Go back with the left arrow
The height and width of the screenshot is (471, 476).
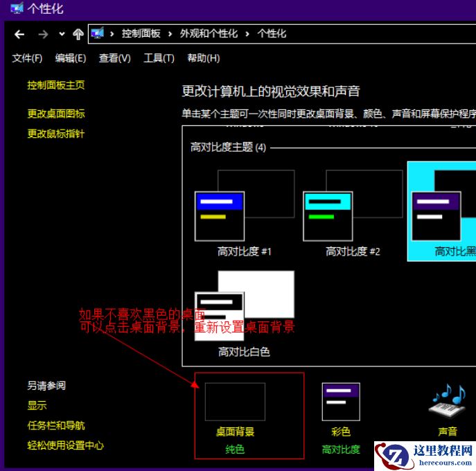point(19,35)
